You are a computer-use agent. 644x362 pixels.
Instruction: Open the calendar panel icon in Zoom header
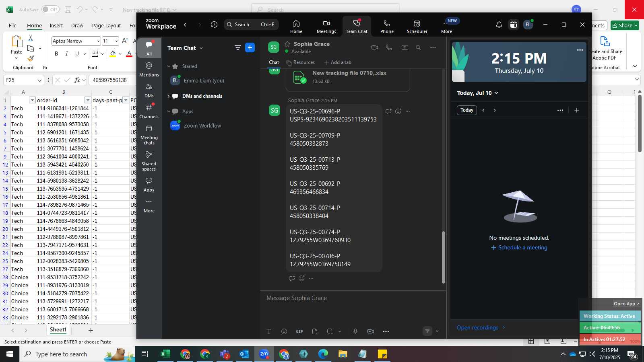click(x=514, y=25)
